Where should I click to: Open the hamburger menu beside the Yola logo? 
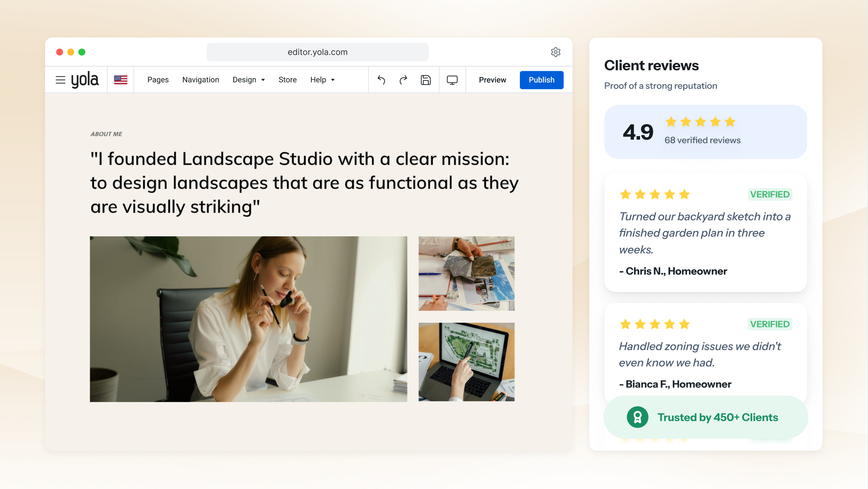[61, 80]
